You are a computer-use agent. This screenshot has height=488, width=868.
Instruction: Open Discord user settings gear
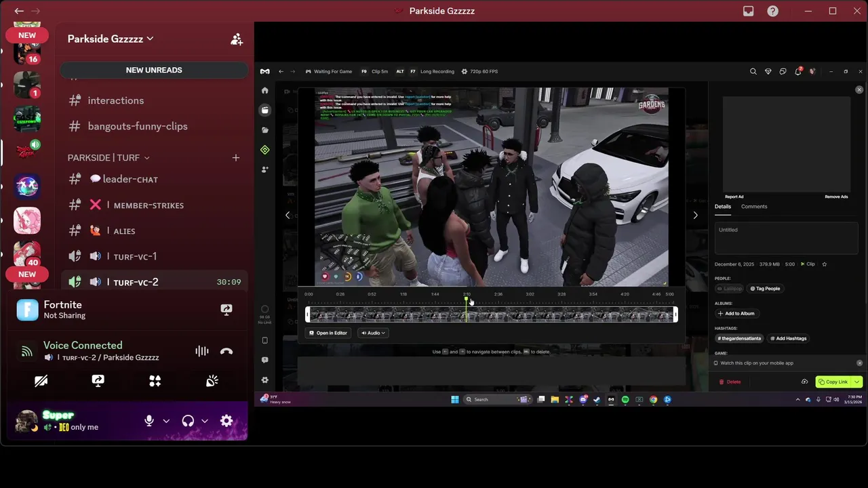pos(226,421)
